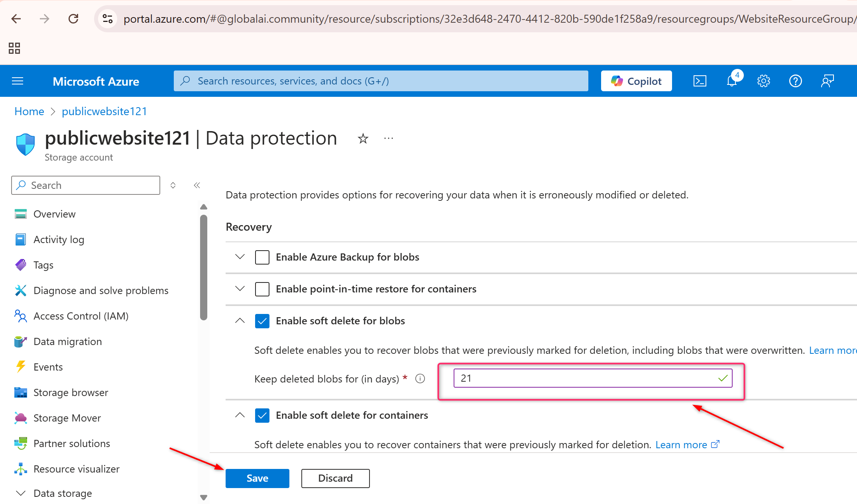Open the publicwebsite121 breadcrumb link
The image size is (857, 504).
click(104, 112)
